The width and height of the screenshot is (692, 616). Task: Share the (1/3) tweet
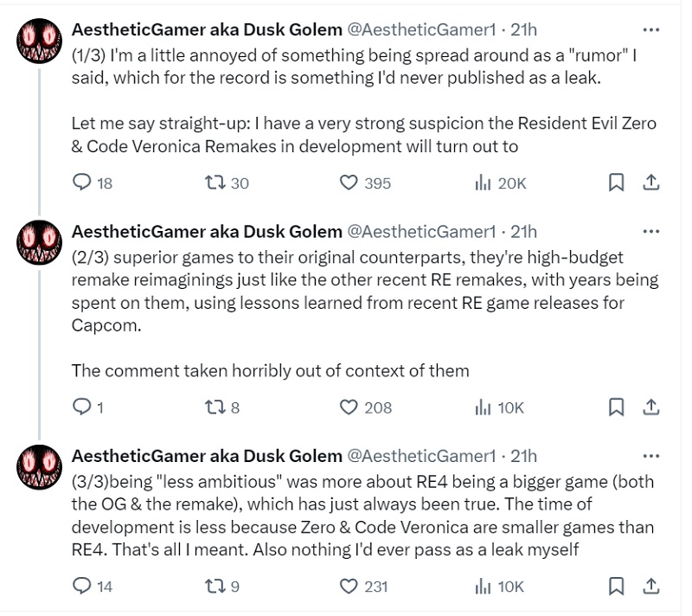click(651, 183)
